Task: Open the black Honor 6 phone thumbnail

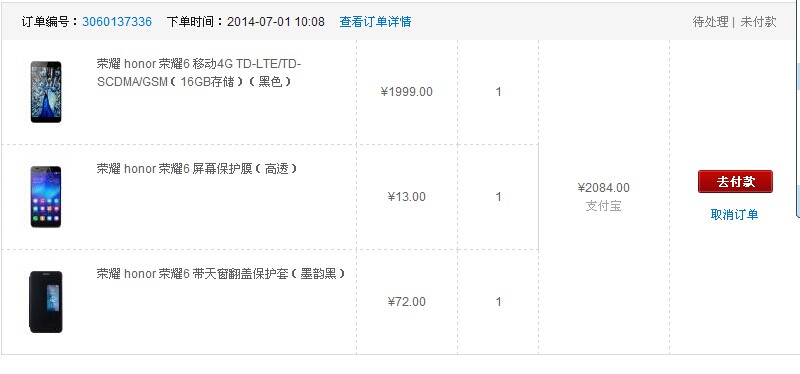Action: [x=46, y=92]
